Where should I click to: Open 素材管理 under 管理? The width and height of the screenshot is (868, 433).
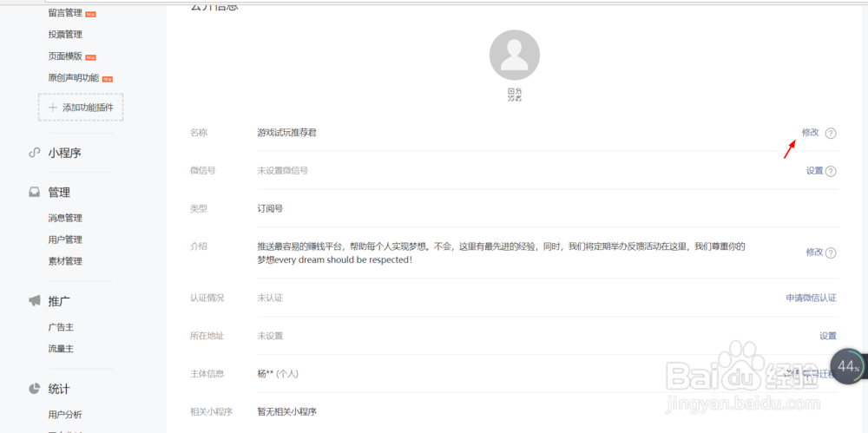pyautogui.click(x=65, y=261)
